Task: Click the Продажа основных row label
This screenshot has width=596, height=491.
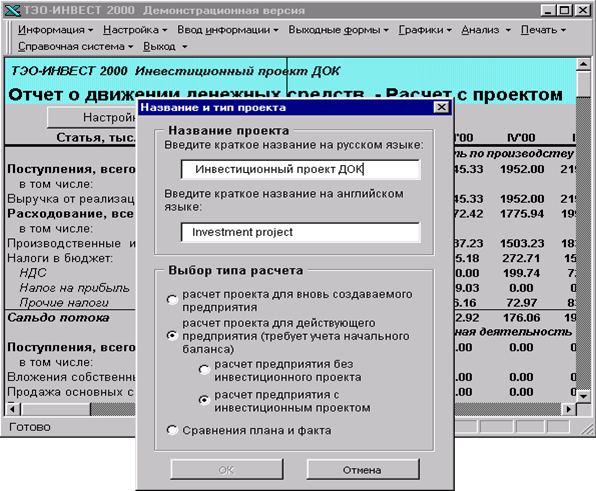Action: click(x=71, y=392)
